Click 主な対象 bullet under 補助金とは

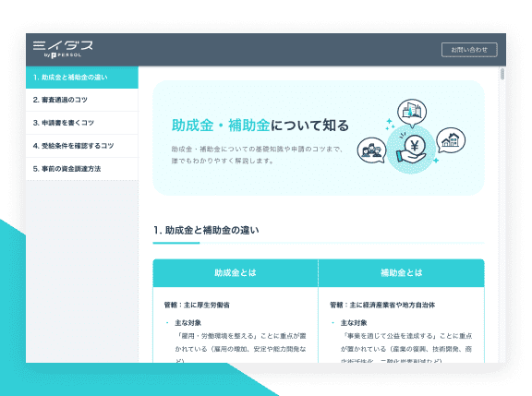click(x=354, y=323)
